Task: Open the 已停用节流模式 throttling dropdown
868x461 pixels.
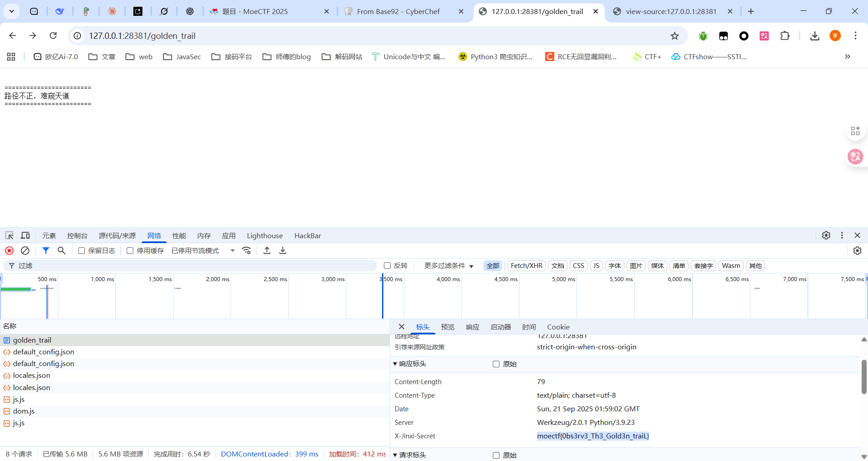Action: (203, 251)
